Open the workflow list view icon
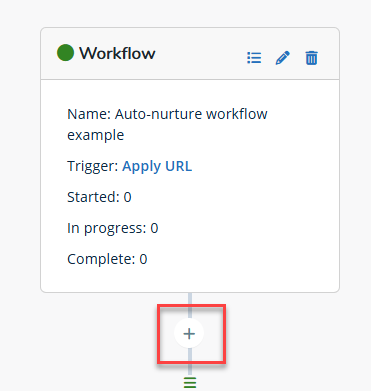The image size is (371, 391). [x=254, y=58]
